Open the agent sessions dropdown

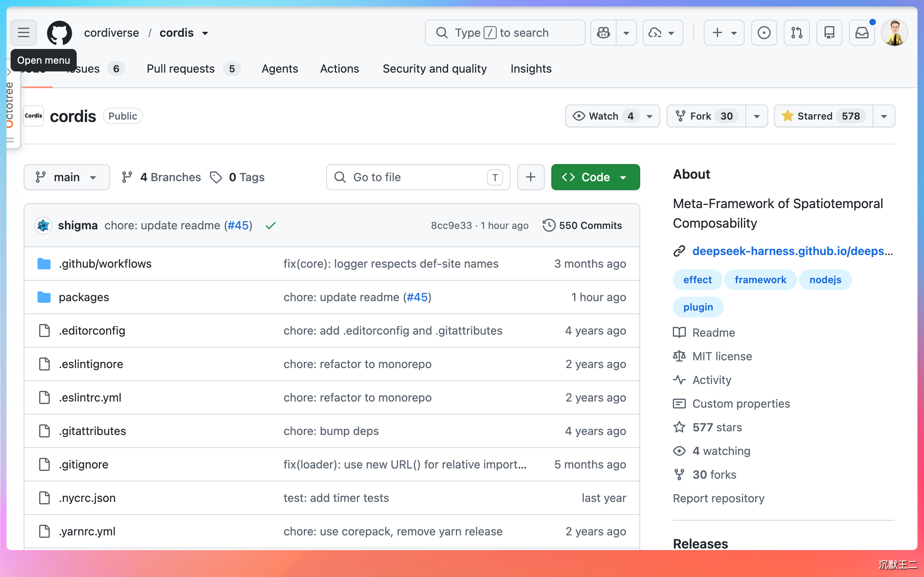663,33
